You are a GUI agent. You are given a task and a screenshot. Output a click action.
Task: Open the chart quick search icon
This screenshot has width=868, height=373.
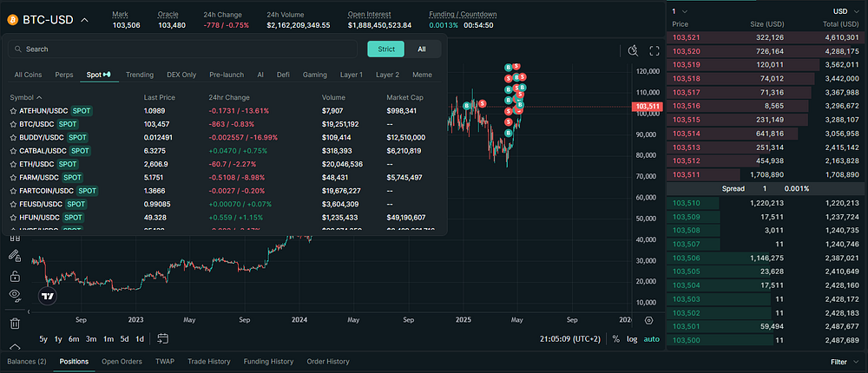(634, 51)
